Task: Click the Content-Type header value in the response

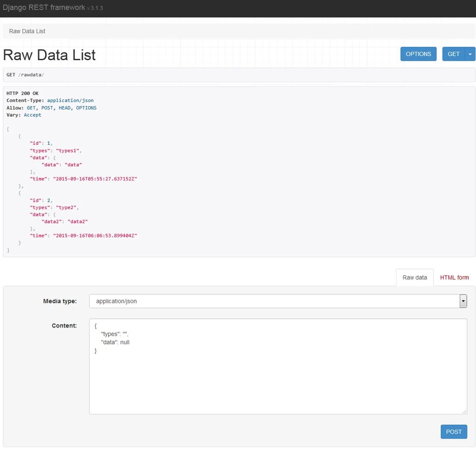Action: pos(70,101)
